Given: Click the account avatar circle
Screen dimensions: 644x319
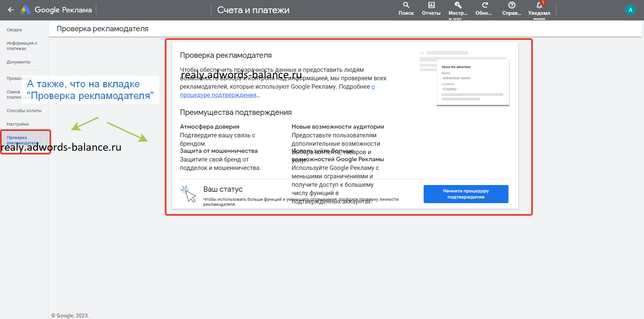Looking at the screenshot, I should point(630,10).
